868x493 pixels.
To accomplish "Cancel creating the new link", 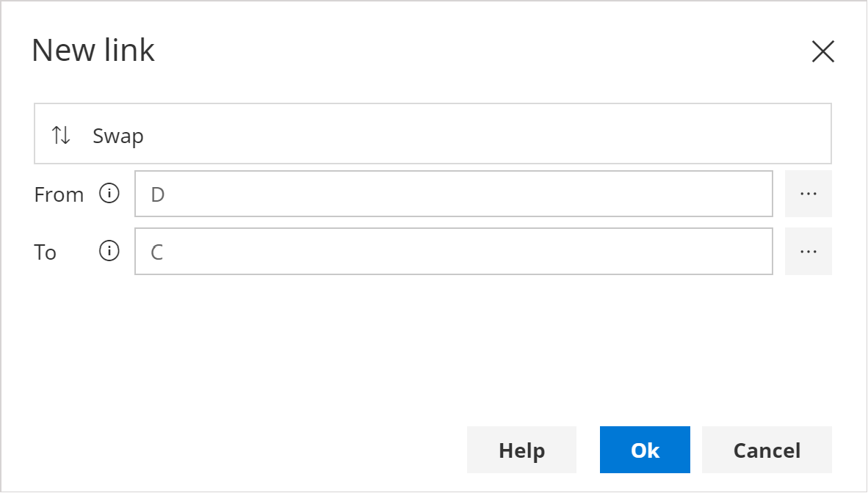I will click(767, 450).
